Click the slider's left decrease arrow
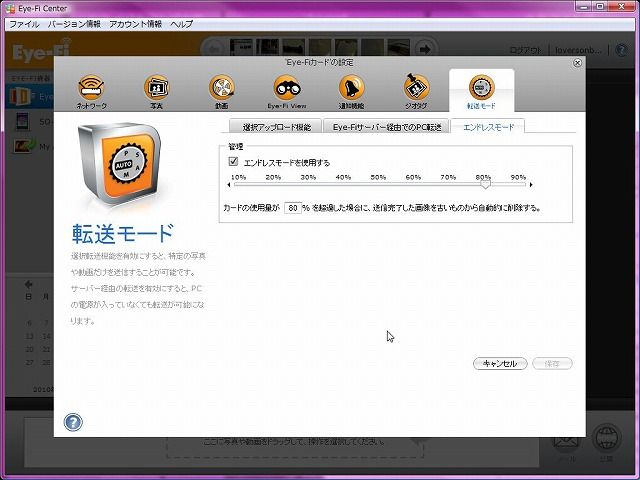Viewport: 640px width, 480px height. pos(229,185)
